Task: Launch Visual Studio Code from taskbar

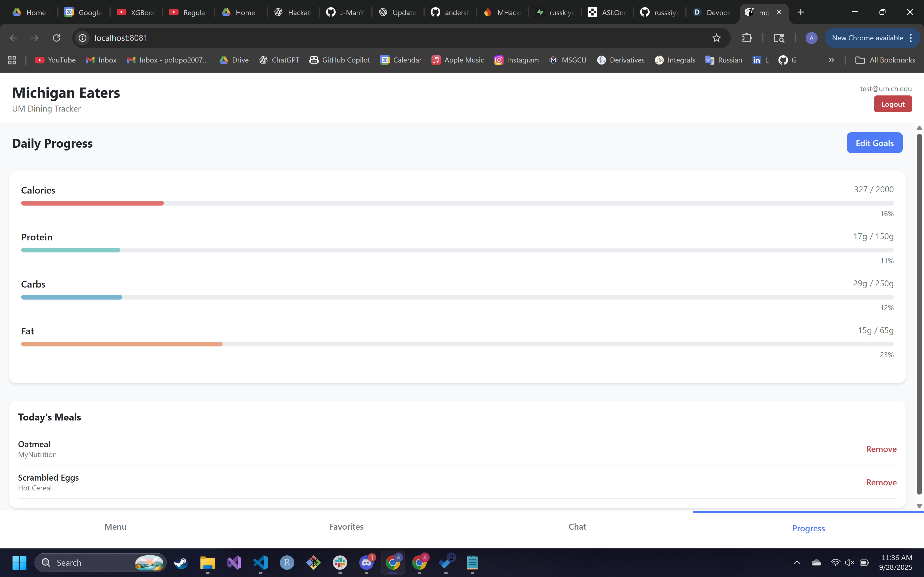Action: pos(260,563)
